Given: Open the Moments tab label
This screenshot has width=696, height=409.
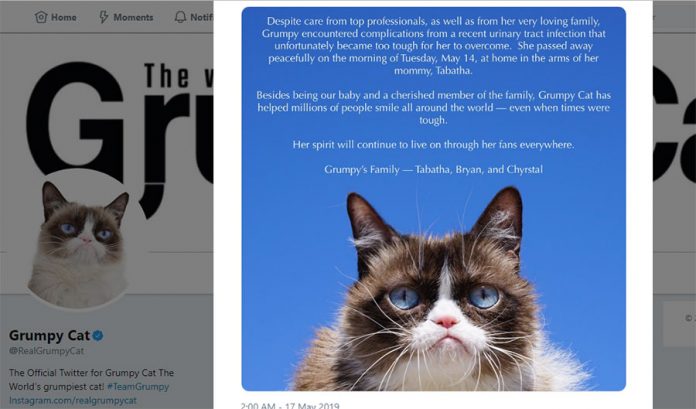Looking at the screenshot, I should (133, 17).
